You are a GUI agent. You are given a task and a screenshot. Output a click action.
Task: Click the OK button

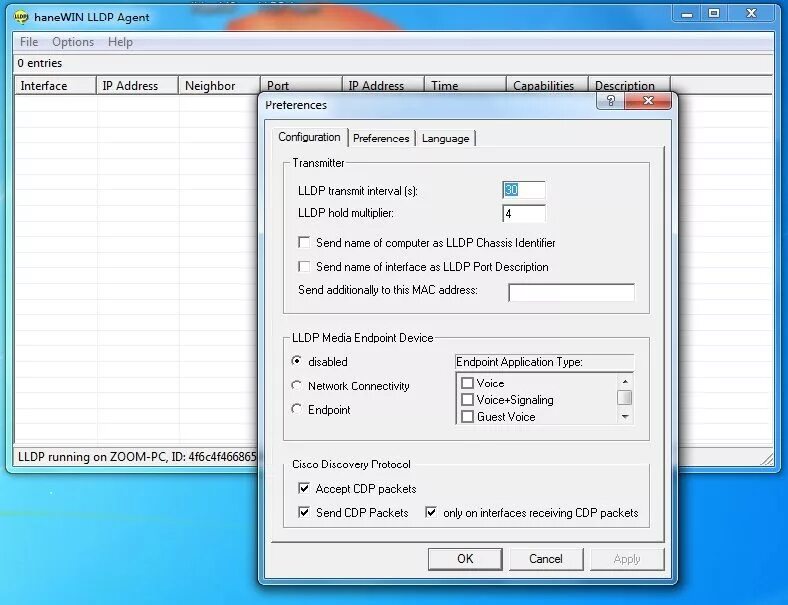pyautogui.click(x=465, y=559)
